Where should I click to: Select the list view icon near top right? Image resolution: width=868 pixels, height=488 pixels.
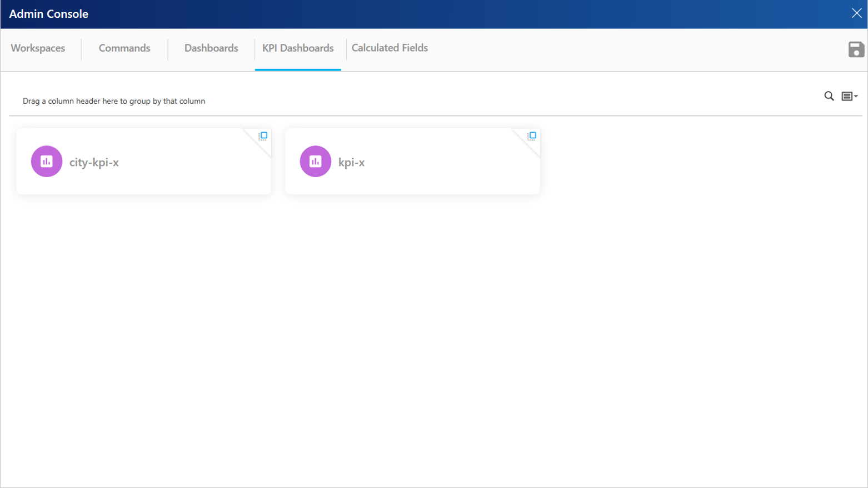(x=847, y=96)
